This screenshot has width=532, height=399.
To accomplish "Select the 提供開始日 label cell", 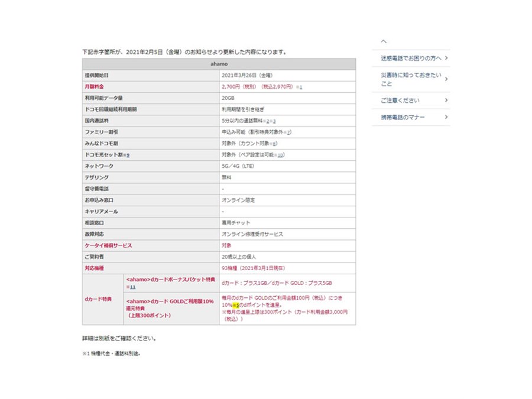I will 151,75.
